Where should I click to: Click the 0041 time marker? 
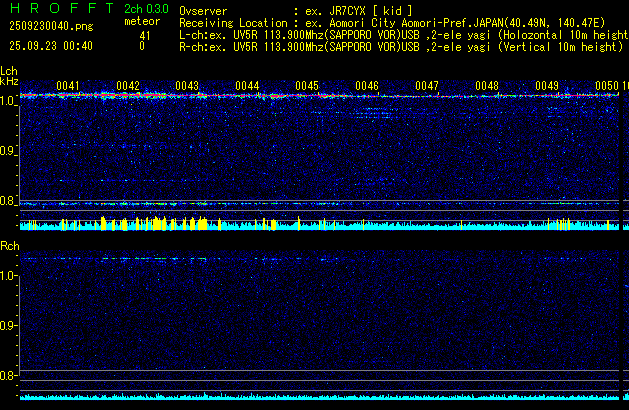pyautogui.click(x=68, y=86)
